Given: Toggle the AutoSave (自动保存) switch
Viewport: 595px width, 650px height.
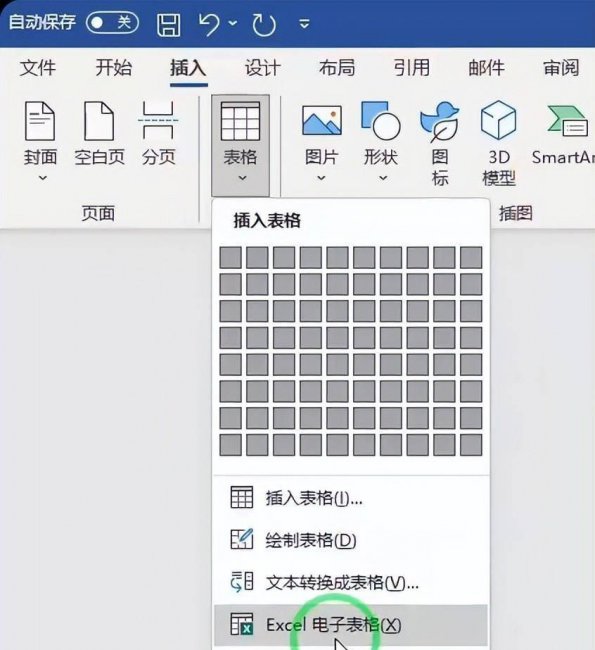Looking at the screenshot, I should click(x=112, y=22).
